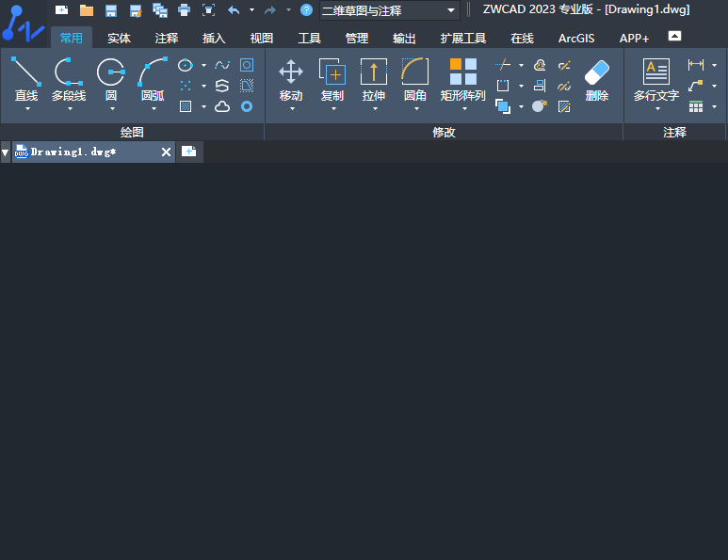
Task: Click the 复制 copy tool
Action: (332, 79)
